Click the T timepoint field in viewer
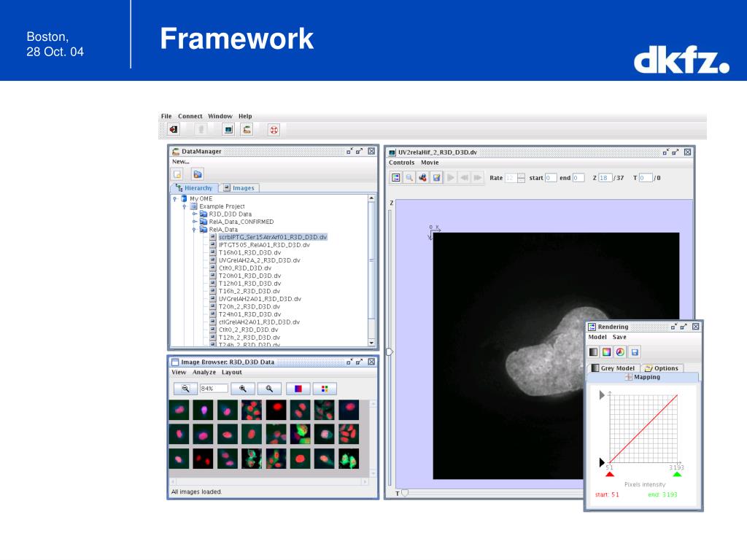Screen dimensions: 747x560 click(646, 178)
